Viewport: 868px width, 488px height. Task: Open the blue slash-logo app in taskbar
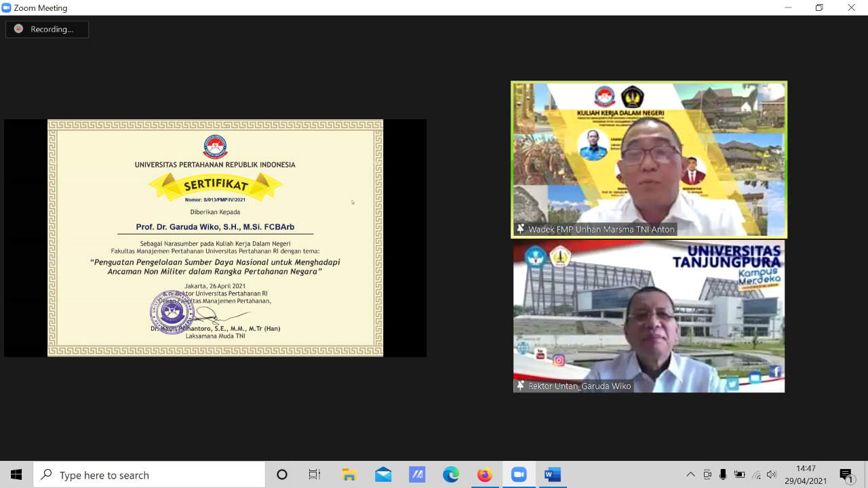(417, 475)
